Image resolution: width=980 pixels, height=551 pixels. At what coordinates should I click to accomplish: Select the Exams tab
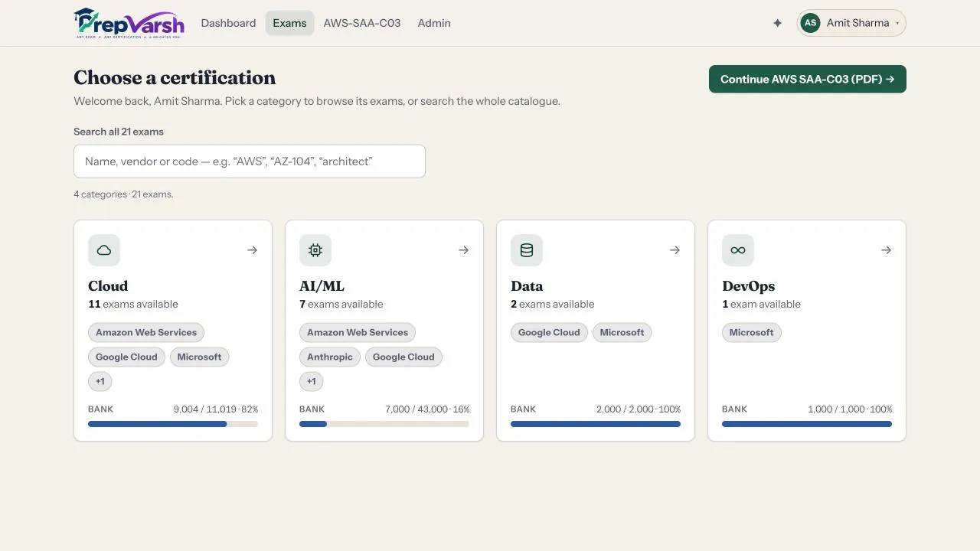[289, 23]
